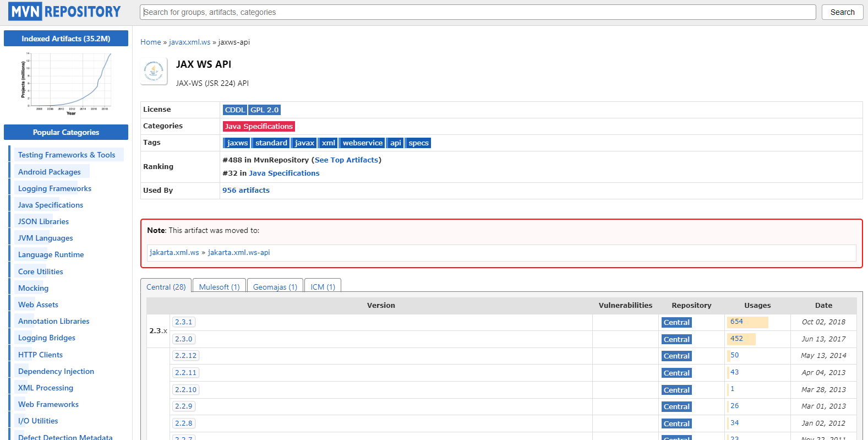Click the Oct 02, 2018 date cell
The width and height of the screenshot is (868, 440).
(x=823, y=322)
